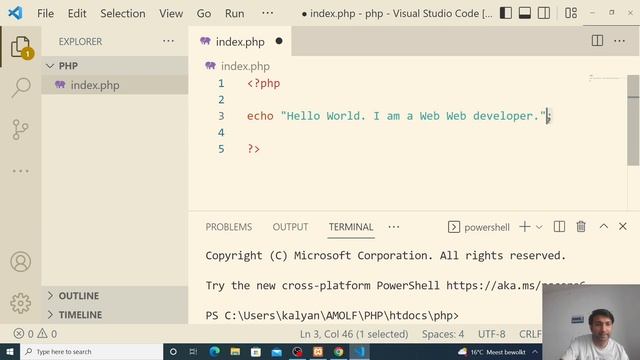Change indentation via Spaces: 4
640x360 pixels.
point(443,334)
